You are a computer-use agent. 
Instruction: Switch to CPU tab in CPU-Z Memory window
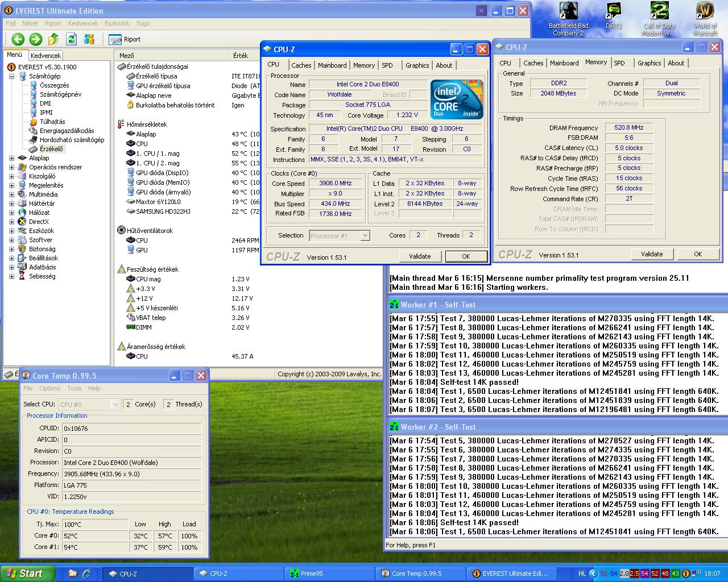tap(506, 63)
